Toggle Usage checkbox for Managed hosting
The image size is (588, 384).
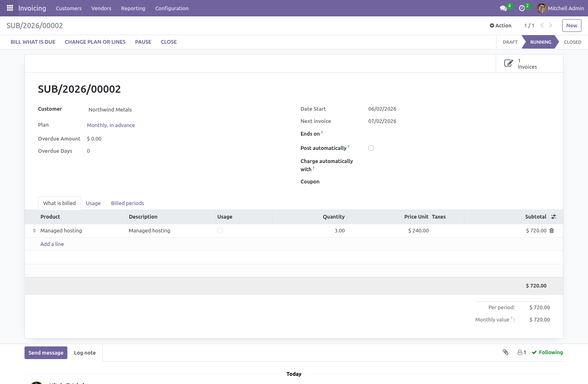[x=220, y=231]
